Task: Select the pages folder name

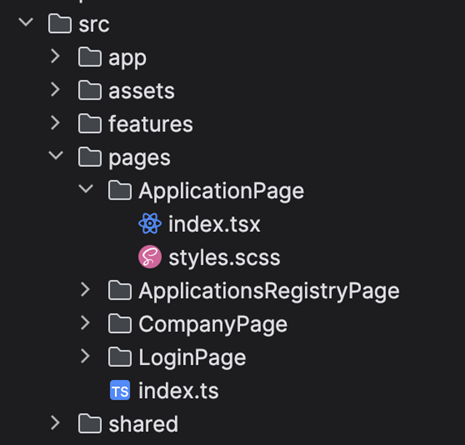Action: [x=139, y=159]
